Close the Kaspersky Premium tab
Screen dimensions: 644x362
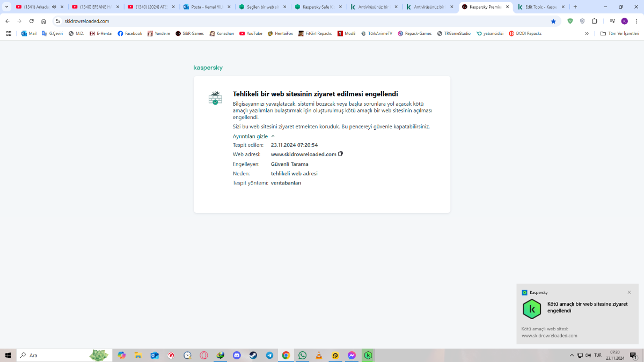tap(507, 7)
